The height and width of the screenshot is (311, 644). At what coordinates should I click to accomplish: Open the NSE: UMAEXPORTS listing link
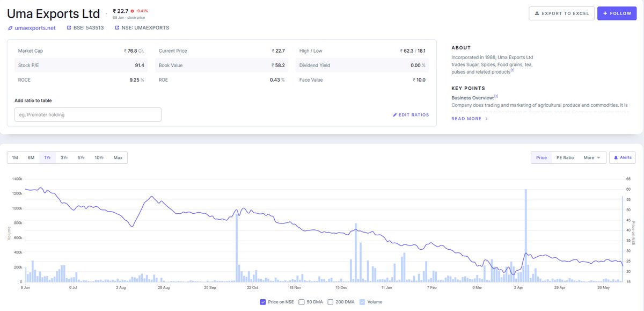(x=142, y=28)
